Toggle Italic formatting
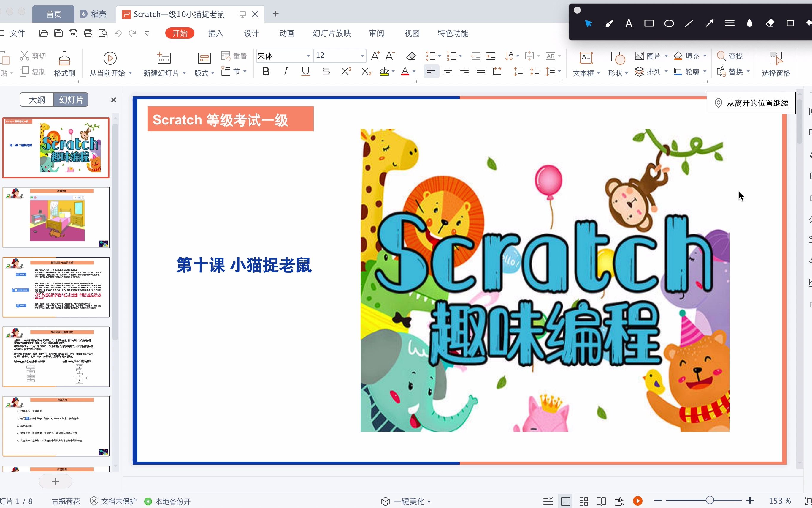 (x=286, y=72)
